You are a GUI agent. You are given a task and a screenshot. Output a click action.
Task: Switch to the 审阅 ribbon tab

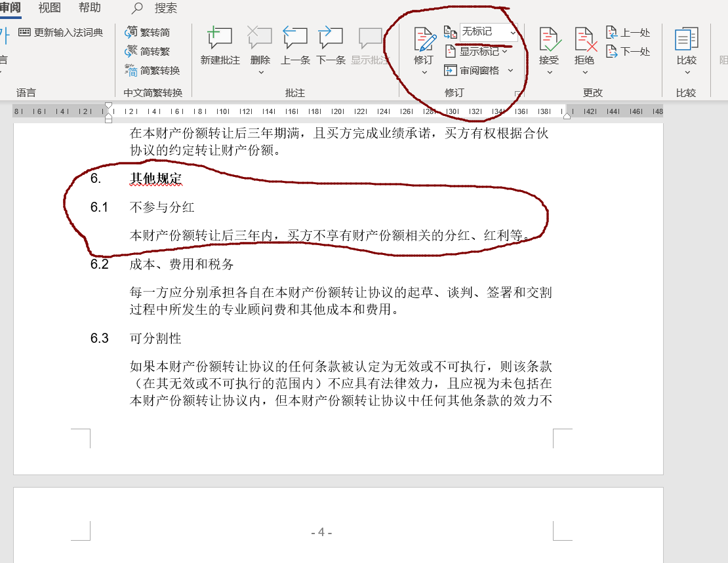(x=10, y=8)
